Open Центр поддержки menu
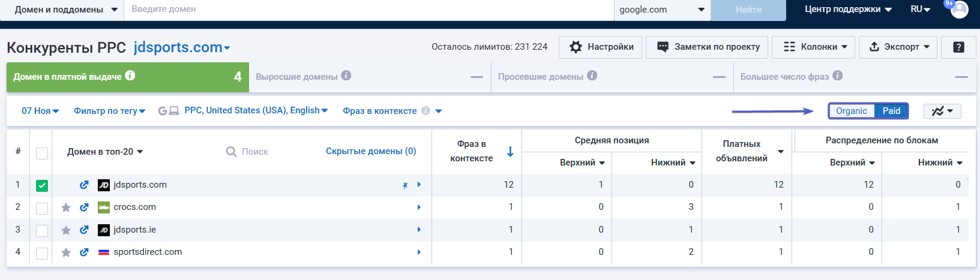Screen dimensions: 980x280 pyautogui.click(x=848, y=9)
